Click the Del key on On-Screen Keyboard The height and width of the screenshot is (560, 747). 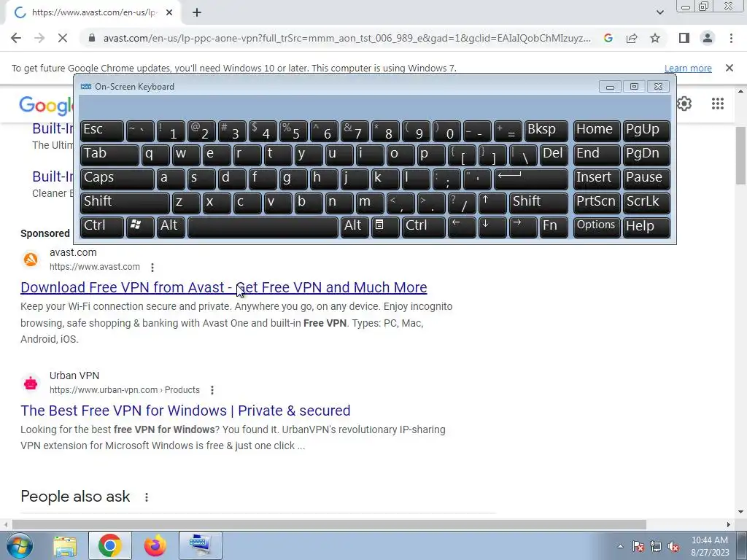(x=554, y=155)
